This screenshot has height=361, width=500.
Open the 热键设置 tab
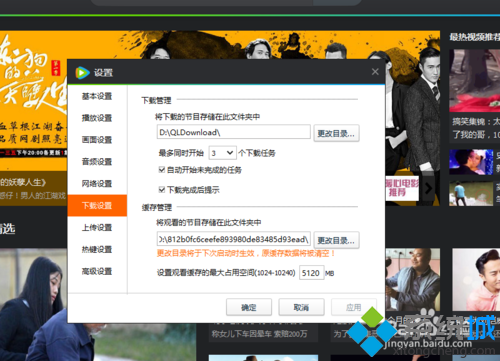tap(97, 249)
